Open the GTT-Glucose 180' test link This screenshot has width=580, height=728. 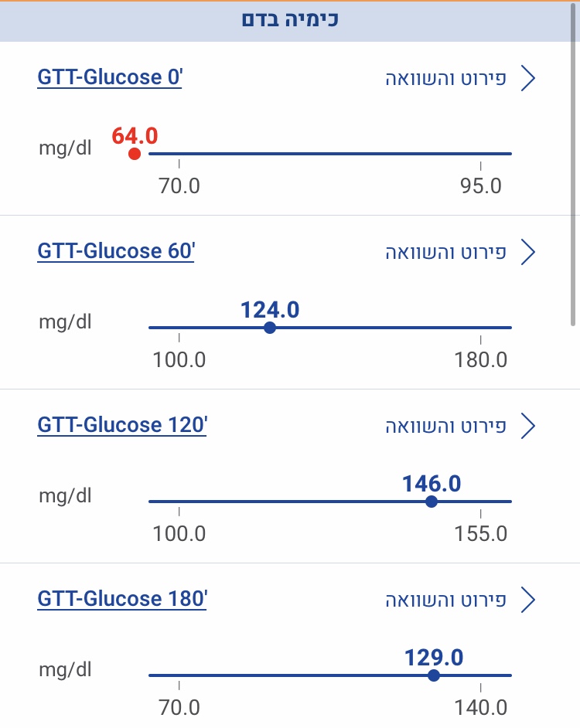(122, 599)
